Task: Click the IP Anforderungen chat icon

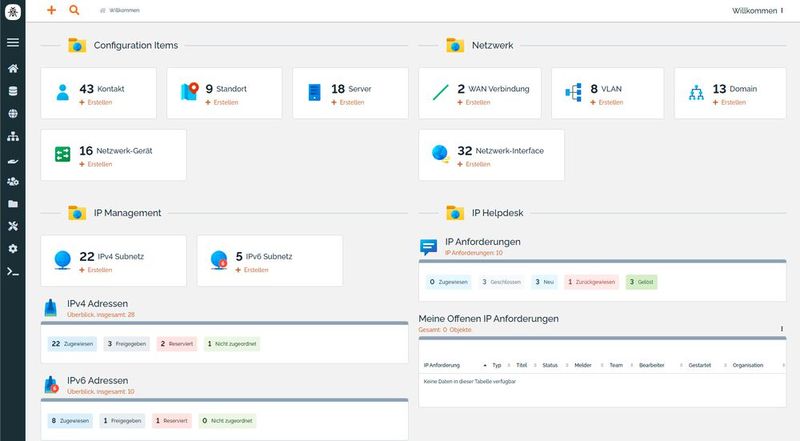Action: 429,247
